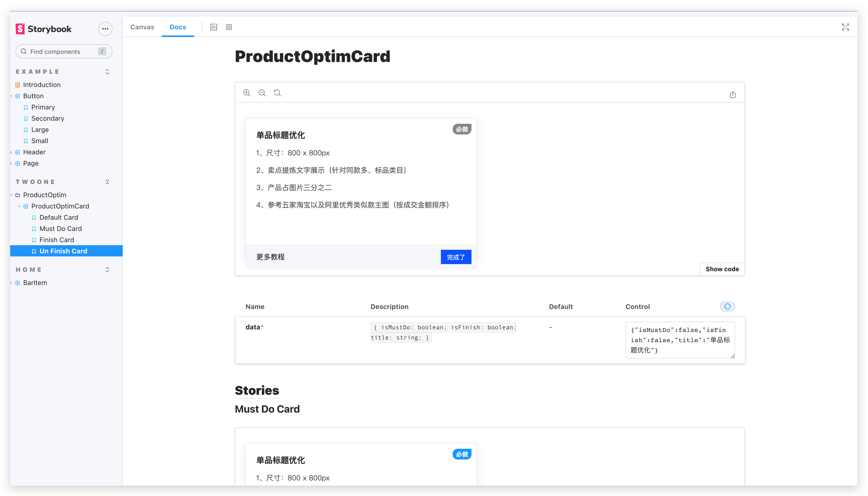Open the Must Do Card story
868x496 pixels.
click(x=60, y=229)
